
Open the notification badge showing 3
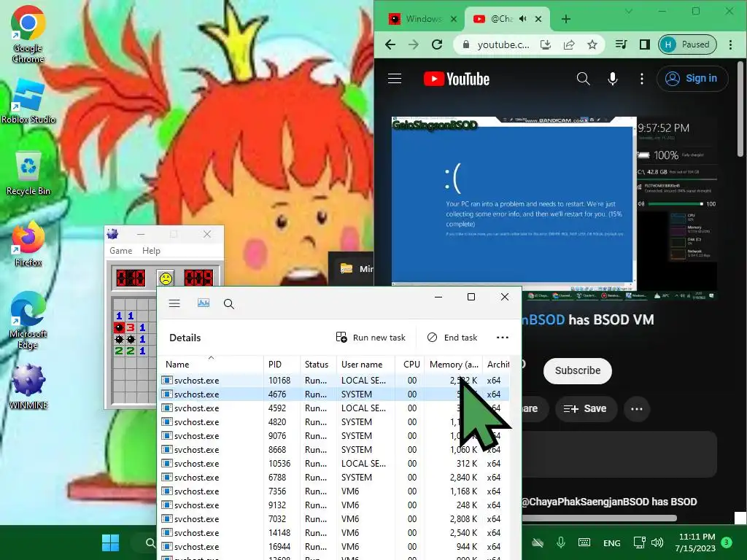(727, 542)
